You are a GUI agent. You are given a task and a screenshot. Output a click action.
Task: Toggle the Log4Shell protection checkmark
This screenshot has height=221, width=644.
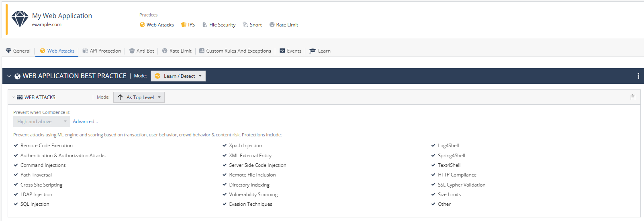click(433, 146)
